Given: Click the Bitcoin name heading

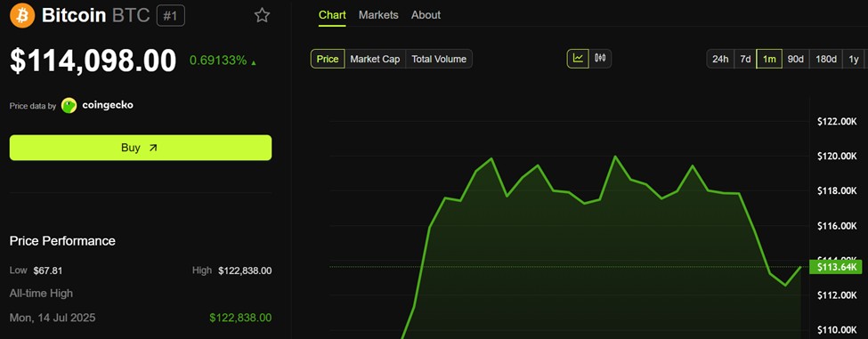Looking at the screenshot, I should (x=74, y=15).
